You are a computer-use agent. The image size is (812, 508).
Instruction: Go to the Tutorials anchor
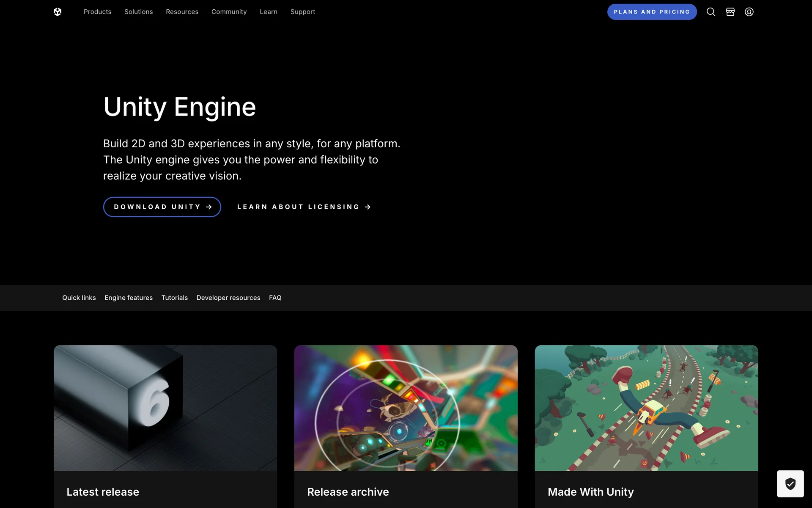click(174, 298)
